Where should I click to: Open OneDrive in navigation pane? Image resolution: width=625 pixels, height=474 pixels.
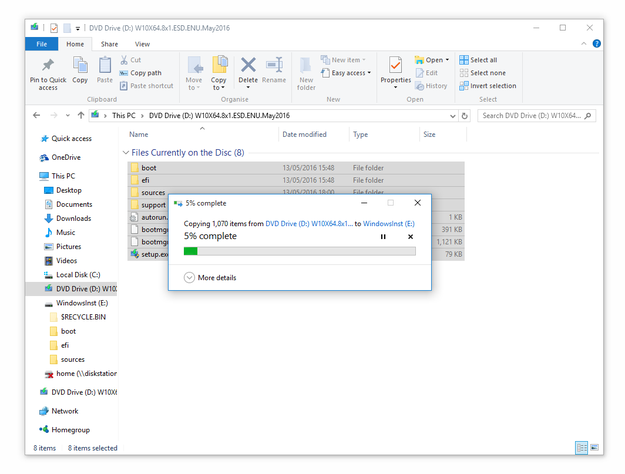(61, 157)
